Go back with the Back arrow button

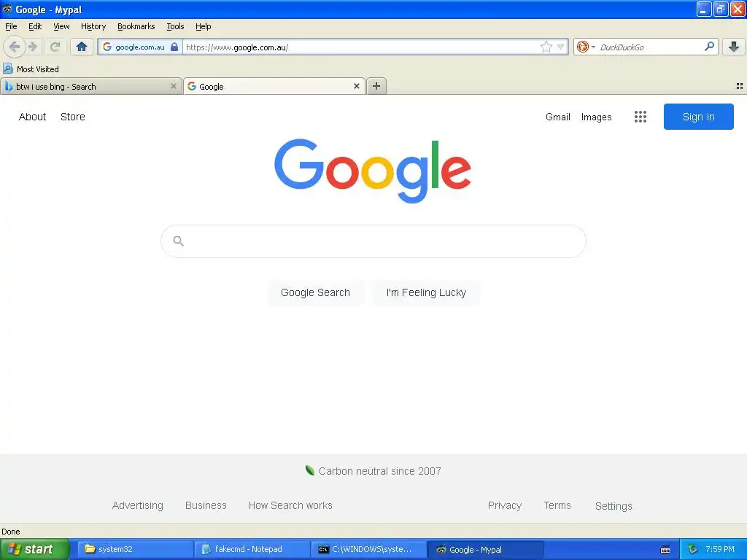pyautogui.click(x=15, y=47)
